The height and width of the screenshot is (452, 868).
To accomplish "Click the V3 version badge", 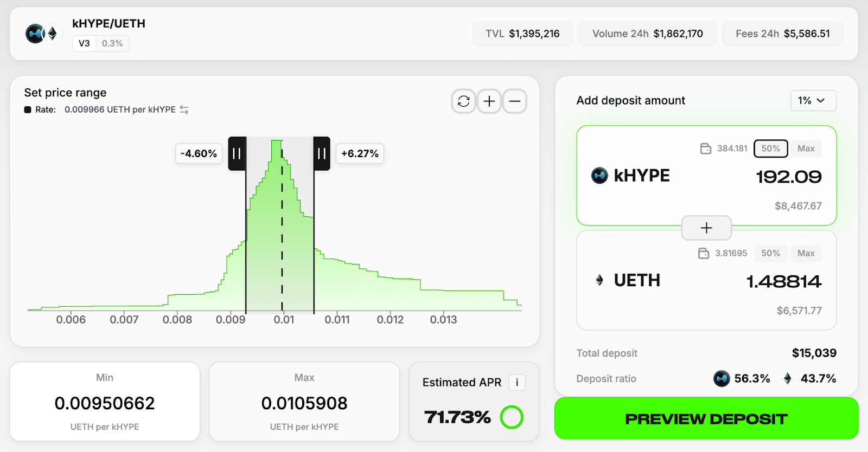I will [x=84, y=43].
